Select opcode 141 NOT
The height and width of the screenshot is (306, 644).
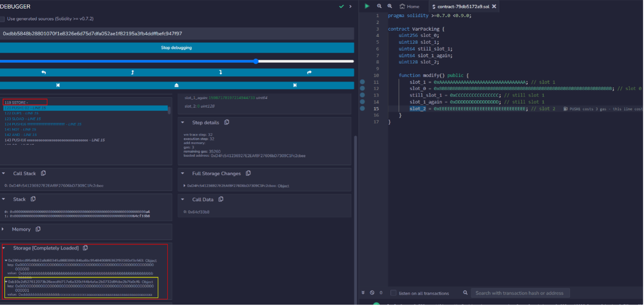(21, 130)
